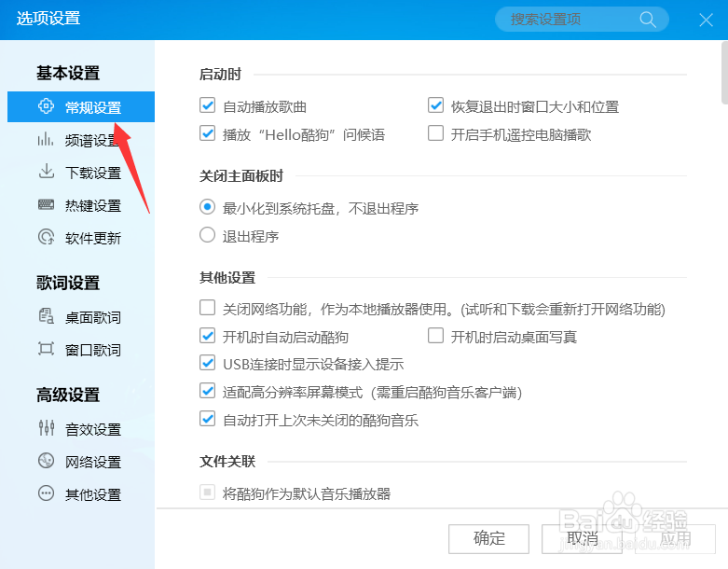Screen dimensions: 728x569
Task: Open sidebar 其他设置 menu item
Action: coord(81,494)
